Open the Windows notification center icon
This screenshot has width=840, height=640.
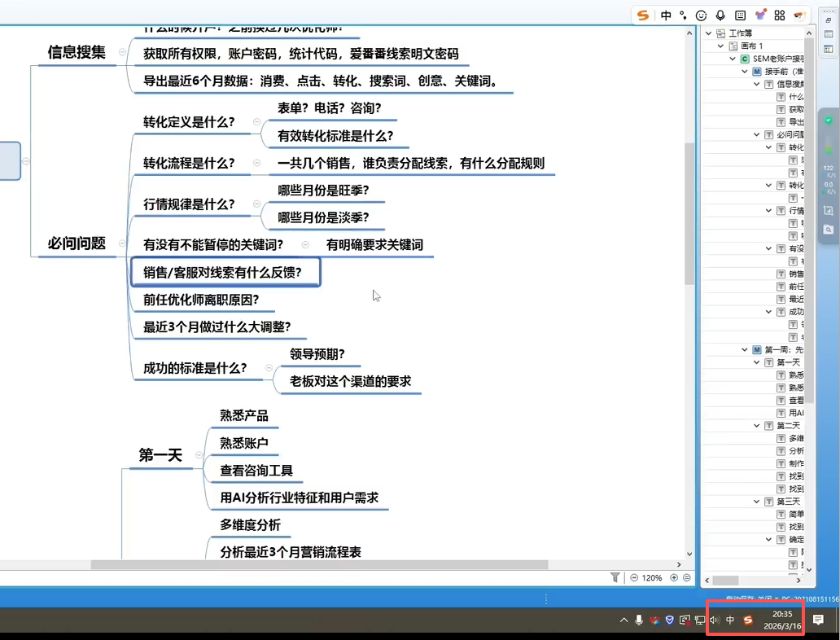(x=818, y=620)
